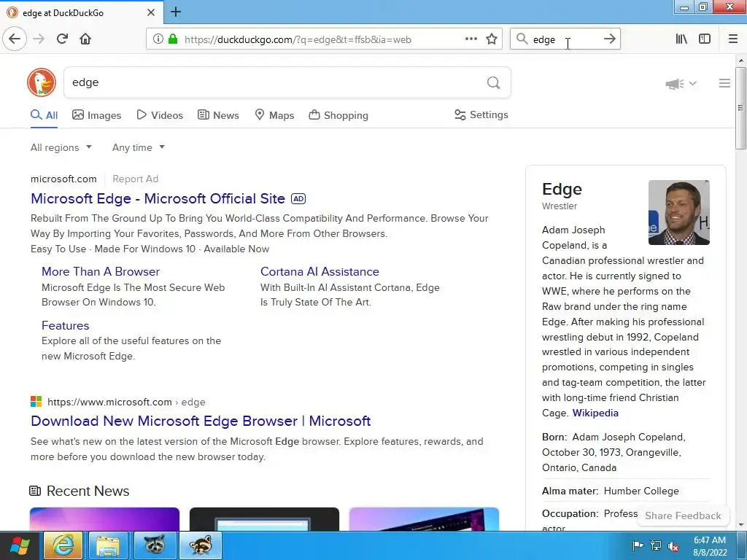The height and width of the screenshot is (560, 747).
Task: Click the first raccoon taskbar icon
Action: pos(155,545)
